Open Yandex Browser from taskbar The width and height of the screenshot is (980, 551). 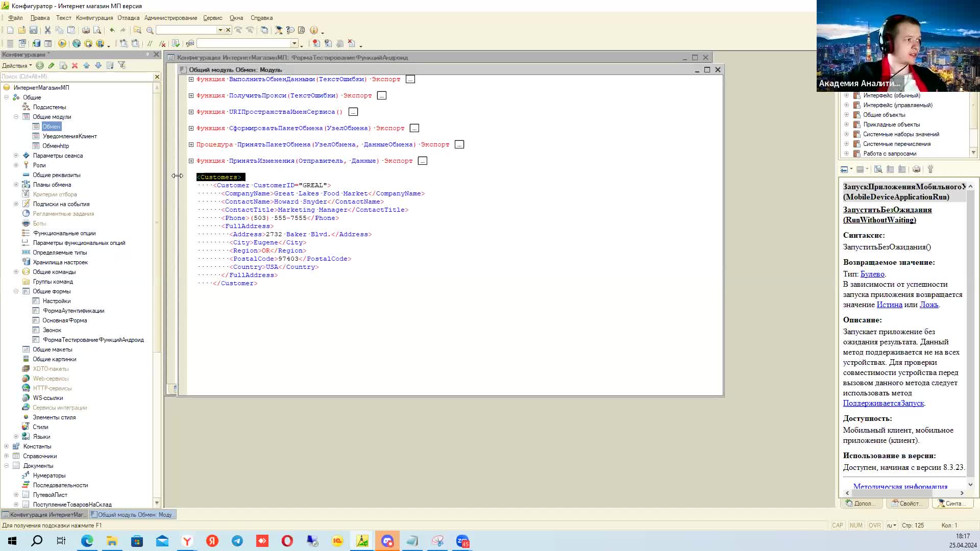pyautogui.click(x=187, y=541)
